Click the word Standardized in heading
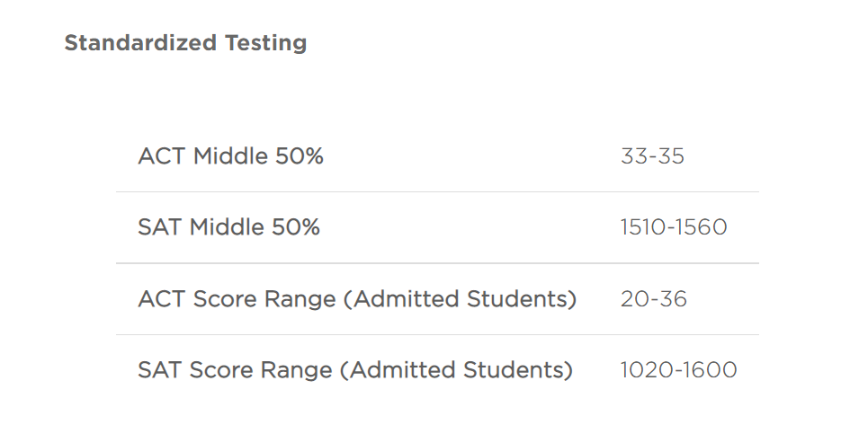This screenshot has width=868, height=425. [x=140, y=42]
